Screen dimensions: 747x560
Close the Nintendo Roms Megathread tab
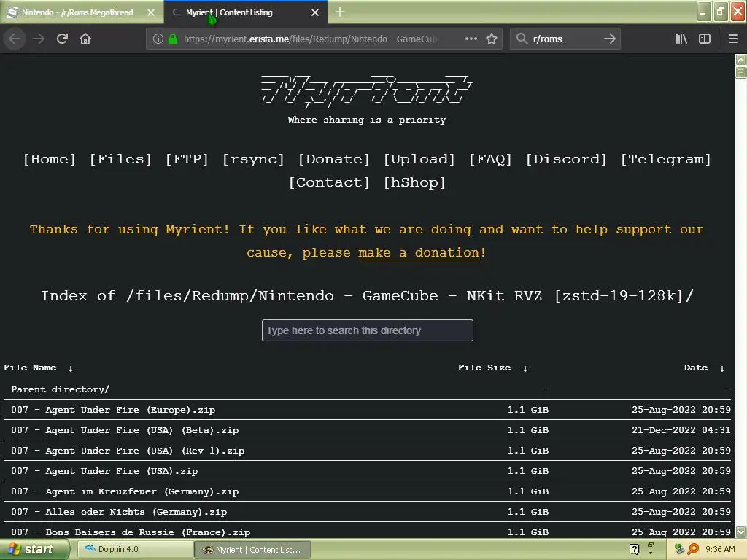point(151,12)
